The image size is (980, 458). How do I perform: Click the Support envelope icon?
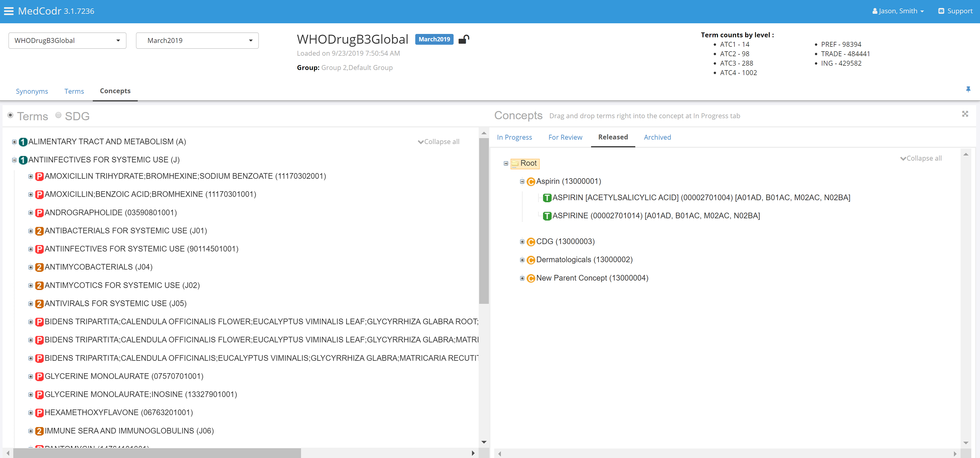coord(941,11)
